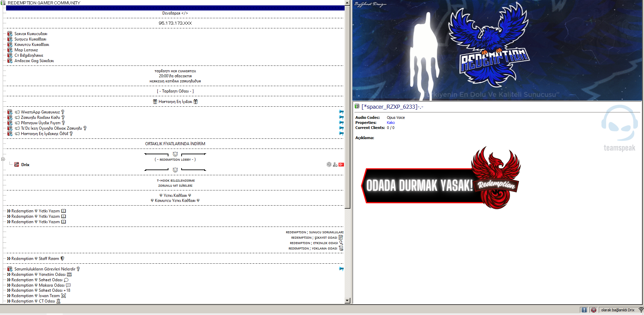Click channel icon of WнαтsApp Gяυвυмυz row
This screenshot has height=315, width=644.
point(10,112)
